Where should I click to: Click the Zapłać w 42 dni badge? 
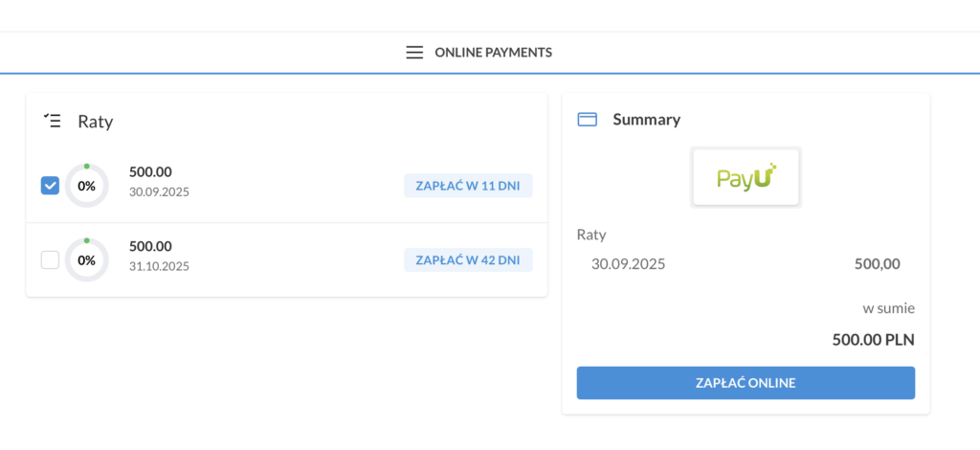coord(468,260)
